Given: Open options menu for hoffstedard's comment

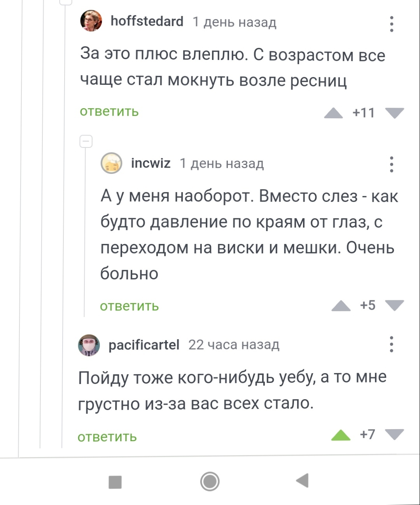Looking at the screenshot, I should pyautogui.click(x=391, y=24).
